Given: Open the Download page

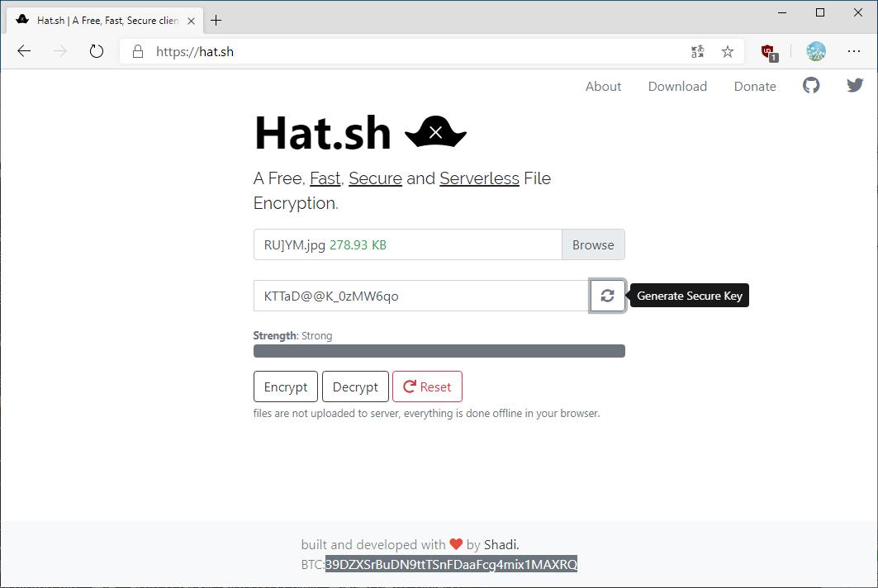Looking at the screenshot, I should pyautogui.click(x=677, y=86).
